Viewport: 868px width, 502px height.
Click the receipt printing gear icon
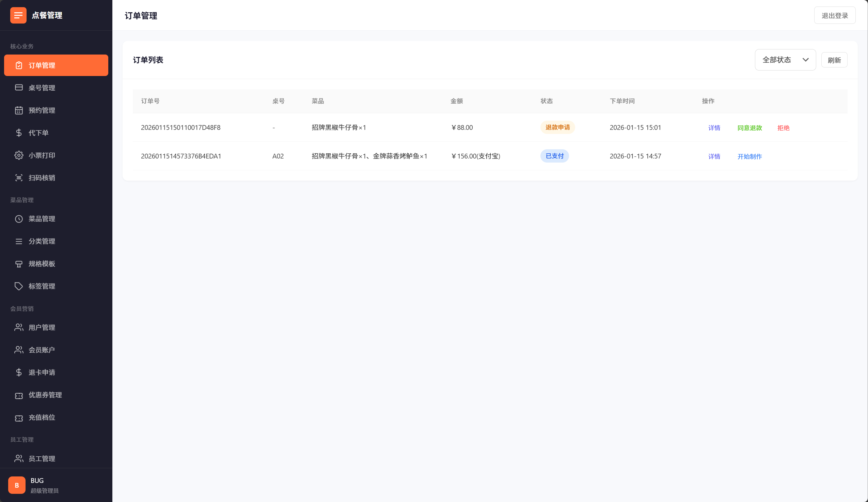(x=19, y=155)
